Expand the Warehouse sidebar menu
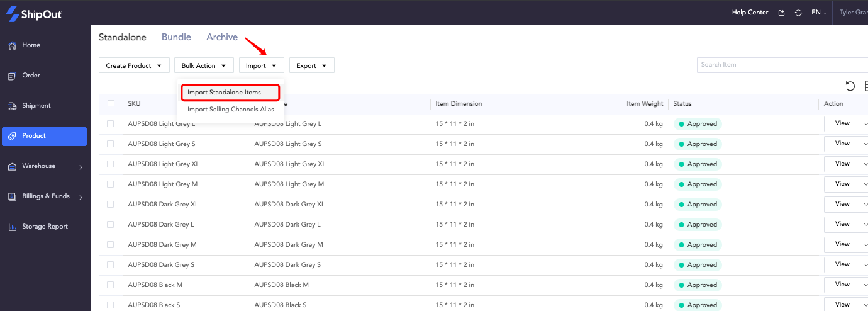Viewport: 868px width, 311px height. coord(44,166)
